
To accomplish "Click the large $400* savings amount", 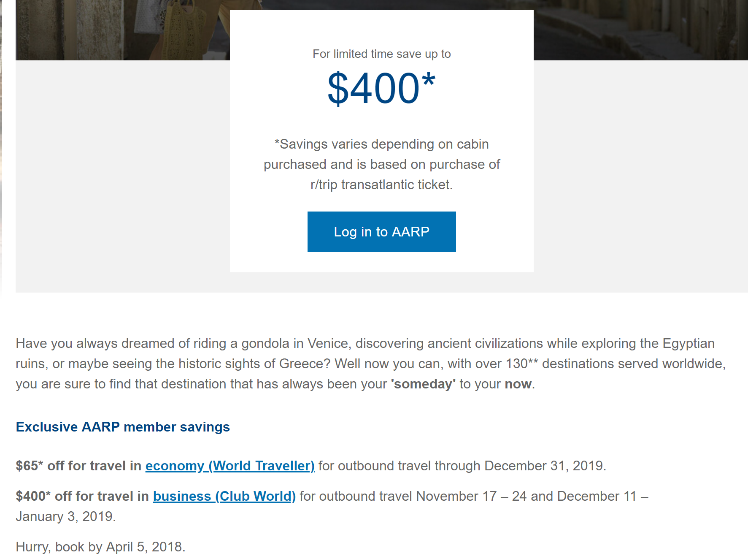I will point(381,88).
